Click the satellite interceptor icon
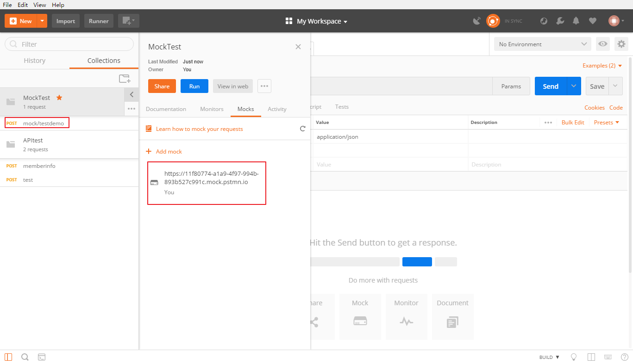The image size is (633, 364). [x=476, y=21]
